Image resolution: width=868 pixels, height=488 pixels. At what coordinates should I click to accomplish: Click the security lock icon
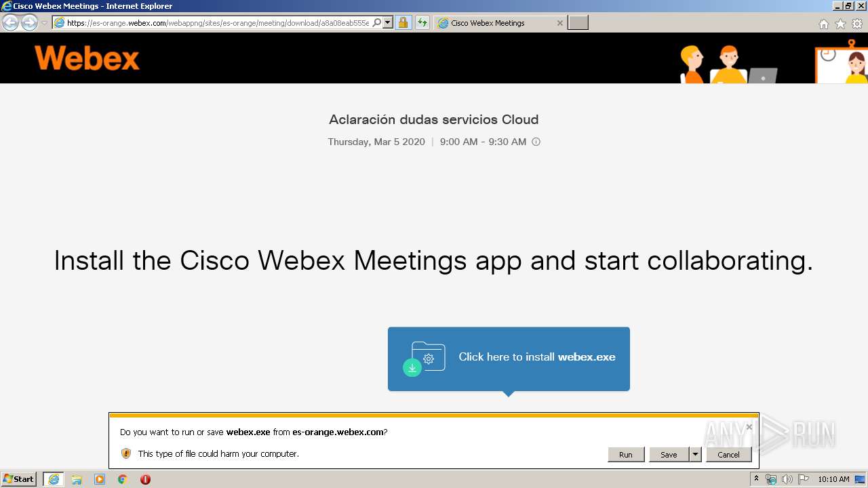pyautogui.click(x=403, y=23)
